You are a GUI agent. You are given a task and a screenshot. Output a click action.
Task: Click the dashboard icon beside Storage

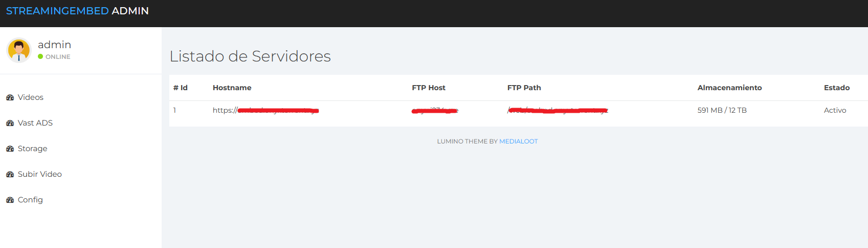pos(10,149)
